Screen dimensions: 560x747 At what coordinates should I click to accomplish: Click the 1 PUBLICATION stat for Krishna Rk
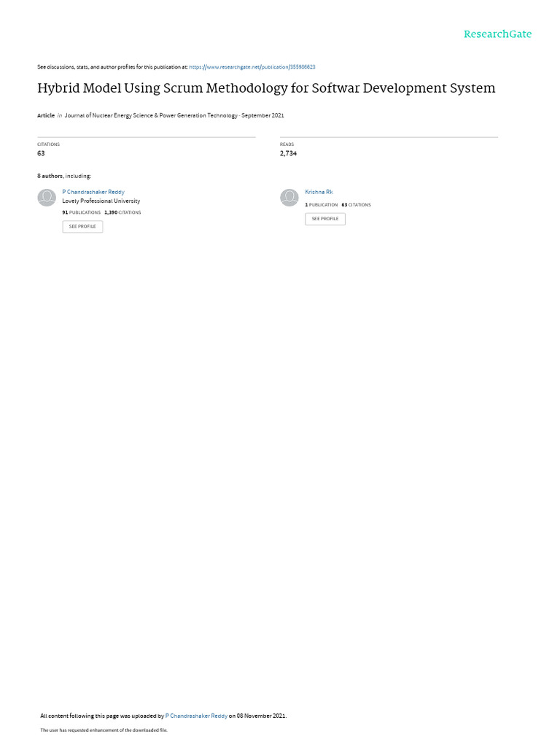pos(322,205)
